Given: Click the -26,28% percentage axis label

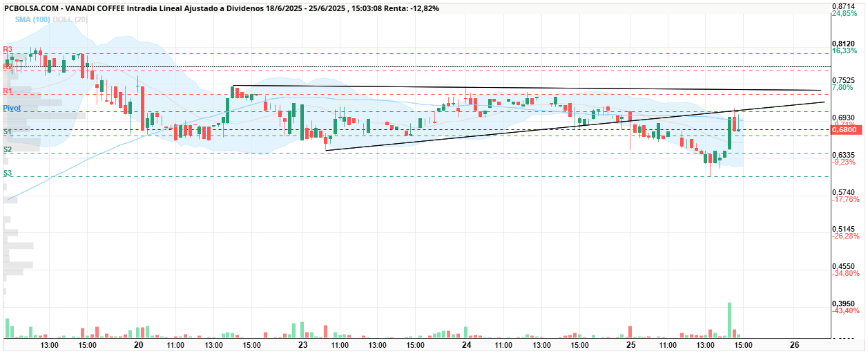Looking at the screenshot, I should 845,236.
